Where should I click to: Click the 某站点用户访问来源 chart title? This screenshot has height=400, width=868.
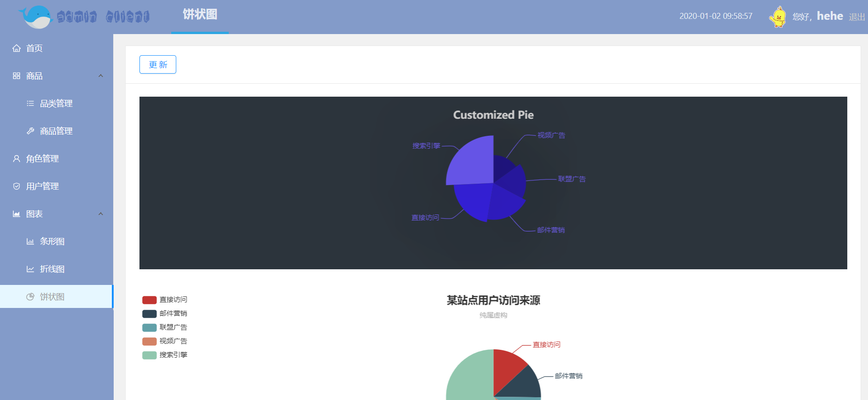pyautogui.click(x=493, y=301)
